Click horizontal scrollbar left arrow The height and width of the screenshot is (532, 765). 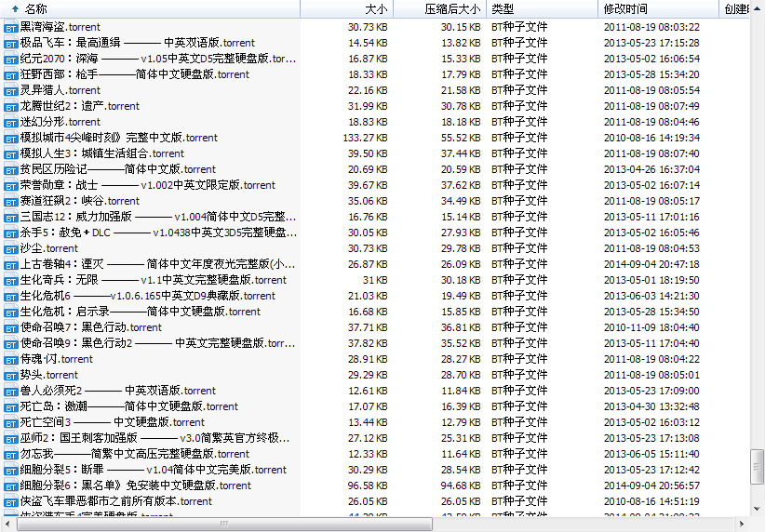pos(7,525)
